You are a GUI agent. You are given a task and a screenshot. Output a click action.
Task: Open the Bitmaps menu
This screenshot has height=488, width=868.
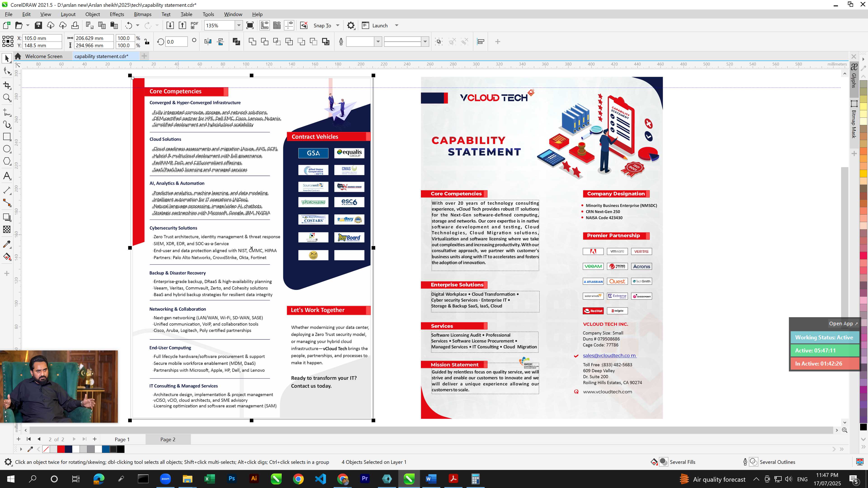(x=143, y=14)
